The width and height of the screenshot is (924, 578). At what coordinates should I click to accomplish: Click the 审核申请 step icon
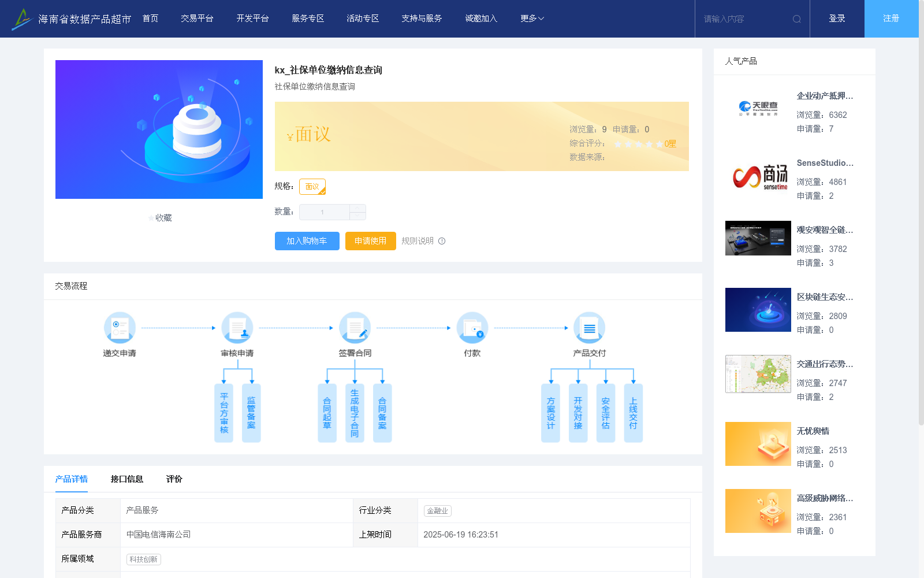237,328
